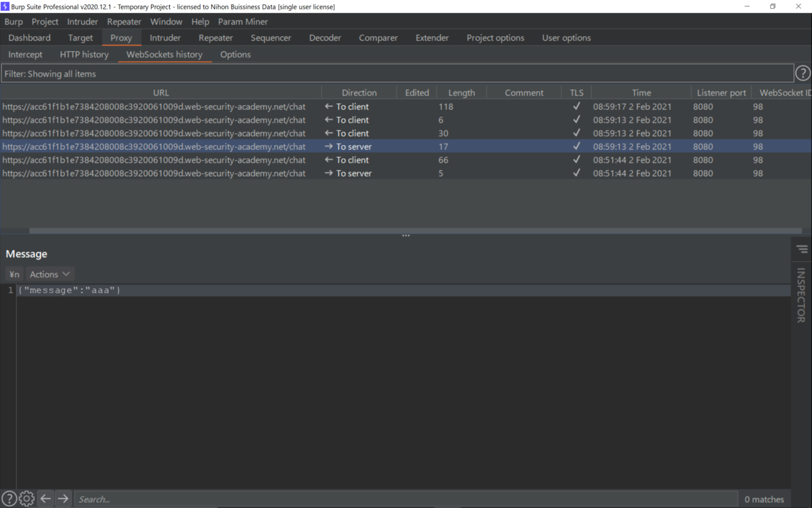Switch to the Decoder tab

click(x=325, y=38)
